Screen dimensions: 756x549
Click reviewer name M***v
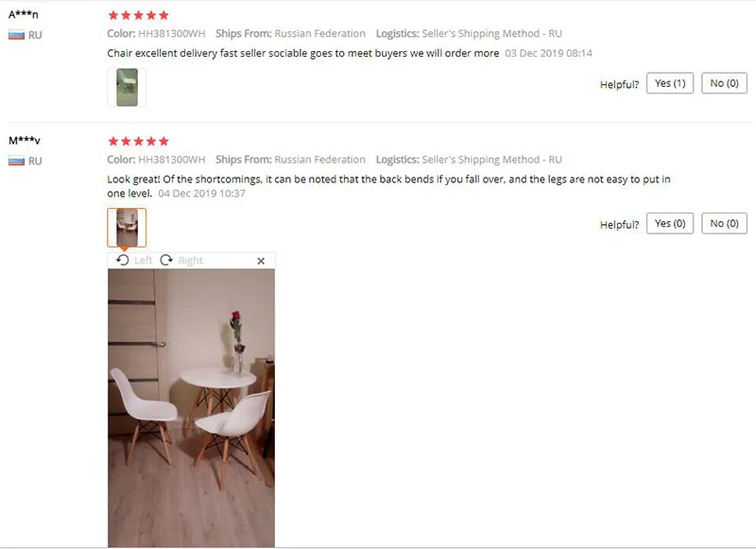pyautogui.click(x=25, y=140)
